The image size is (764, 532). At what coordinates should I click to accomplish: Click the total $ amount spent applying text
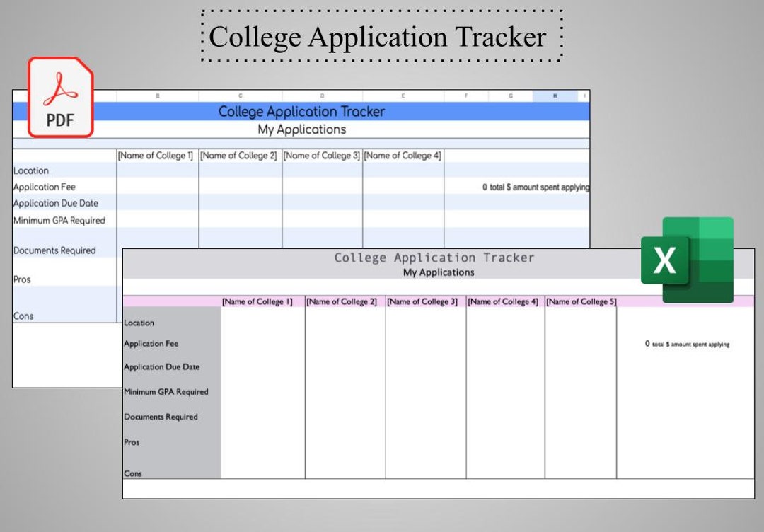click(688, 343)
